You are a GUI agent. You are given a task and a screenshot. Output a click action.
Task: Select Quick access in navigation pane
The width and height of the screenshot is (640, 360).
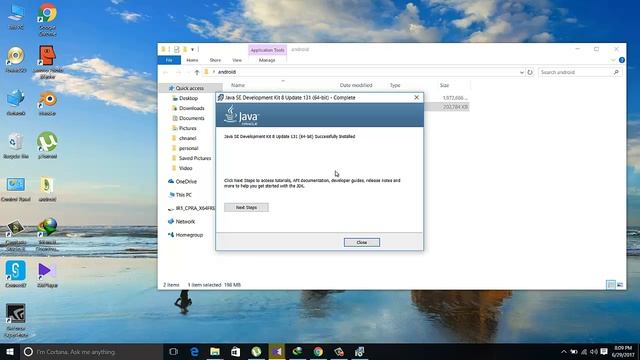click(x=190, y=88)
